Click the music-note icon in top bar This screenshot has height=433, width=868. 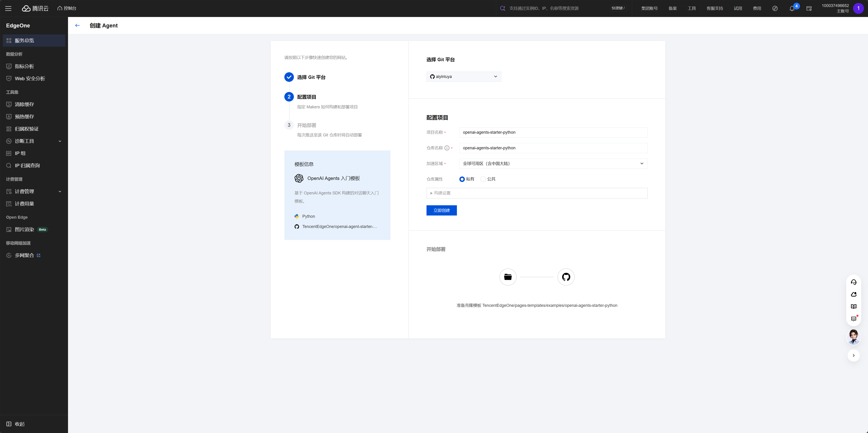775,8
